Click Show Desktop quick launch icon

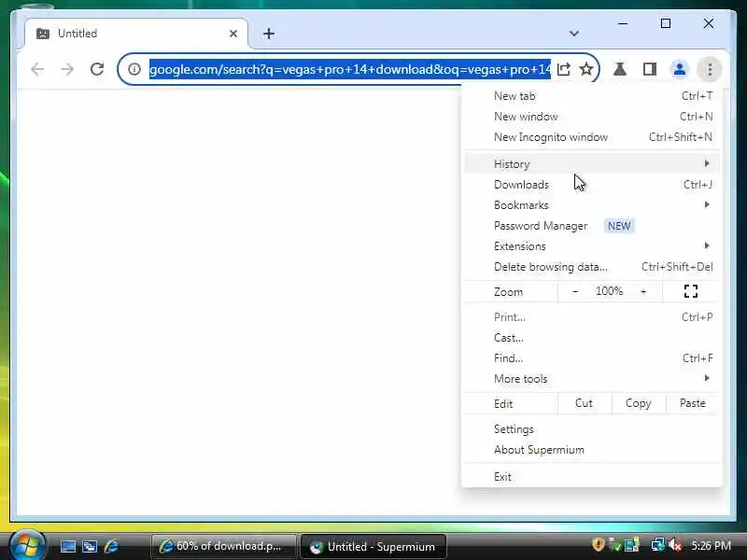(67, 546)
